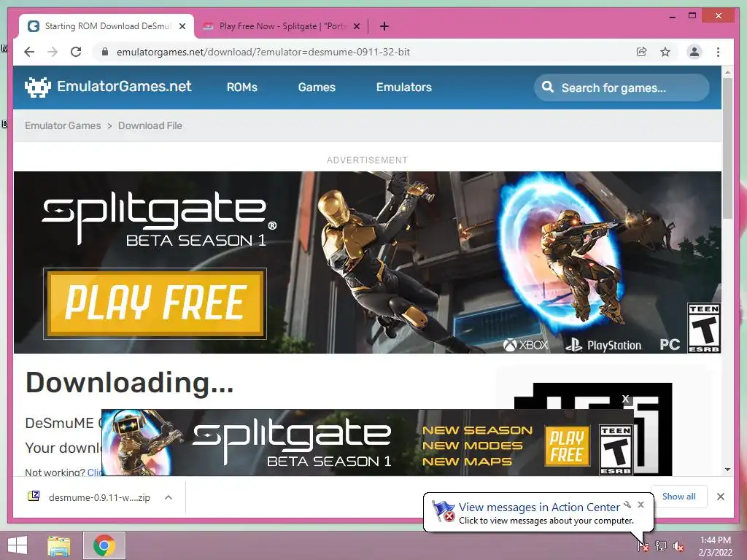Open the Windows Start button

pos(18,545)
